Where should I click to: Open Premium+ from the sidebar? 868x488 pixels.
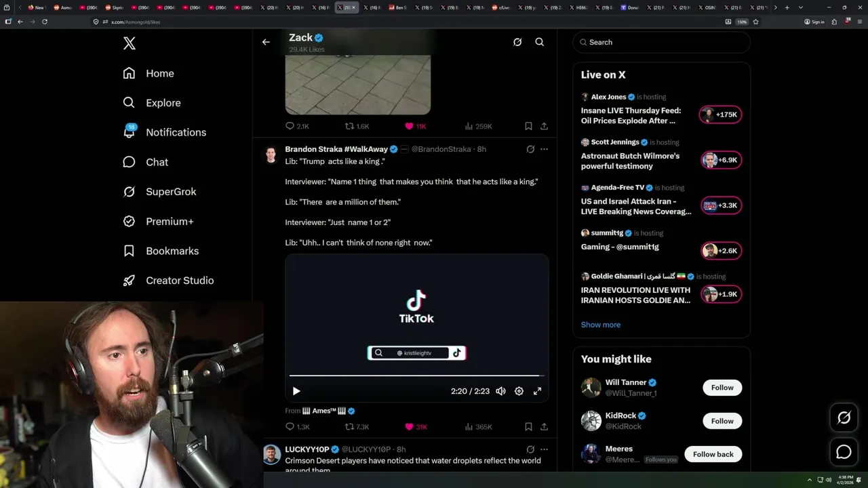point(159,221)
